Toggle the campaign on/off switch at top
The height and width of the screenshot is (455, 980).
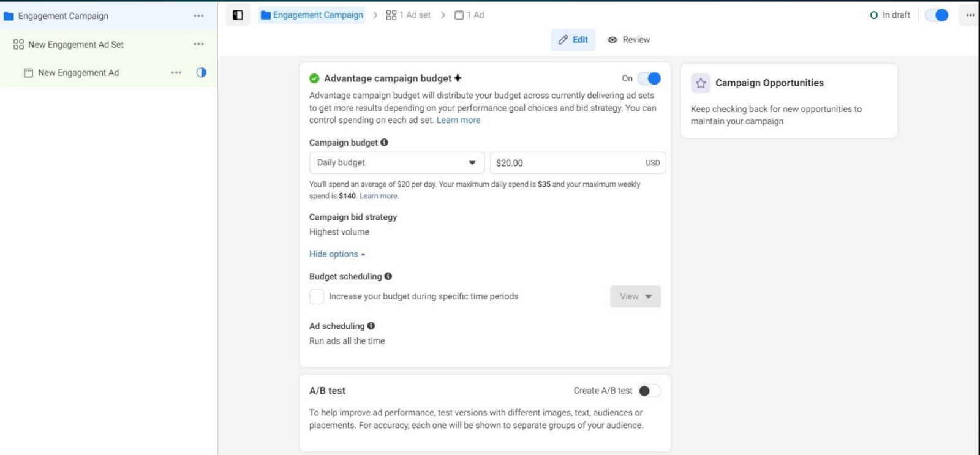click(937, 15)
